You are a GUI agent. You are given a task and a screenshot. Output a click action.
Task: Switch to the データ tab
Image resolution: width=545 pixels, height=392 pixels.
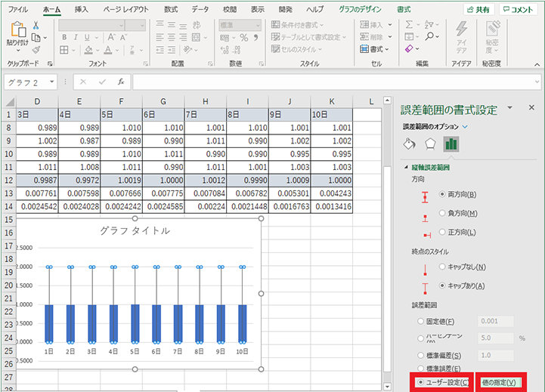200,9
